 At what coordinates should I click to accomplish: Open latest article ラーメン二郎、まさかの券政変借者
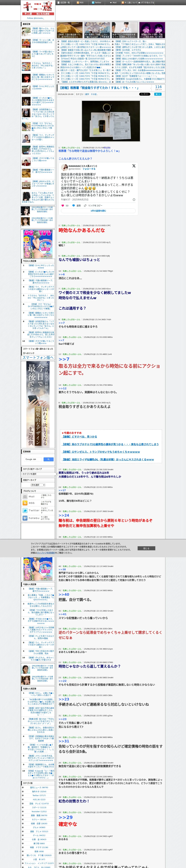pyautogui.click(x=43, y=41)
